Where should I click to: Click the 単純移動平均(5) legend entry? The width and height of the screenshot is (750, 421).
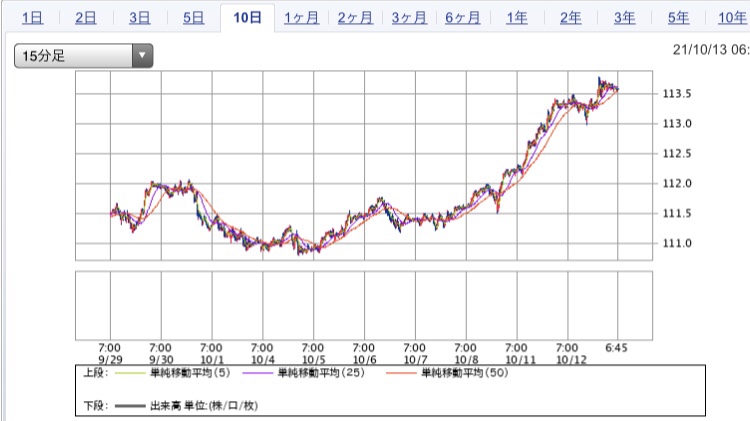pos(173,373)
